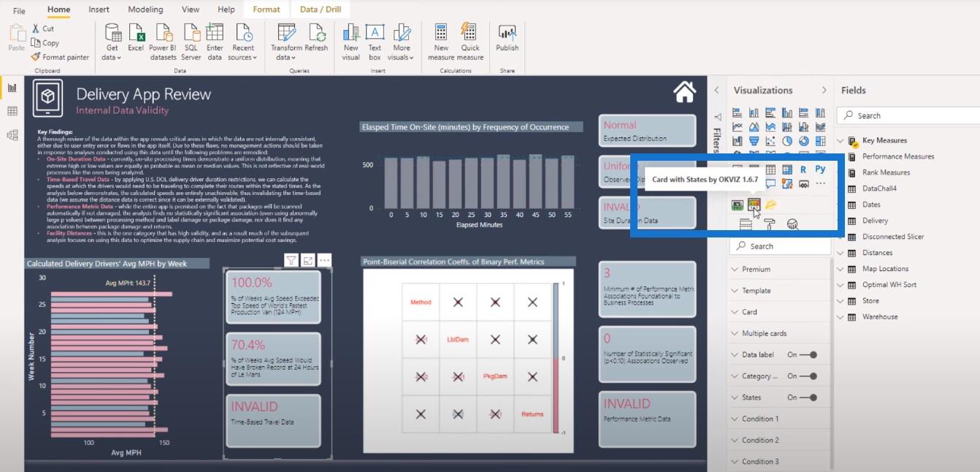Switch to Report view in left sidebar

(x=12, y=88)
